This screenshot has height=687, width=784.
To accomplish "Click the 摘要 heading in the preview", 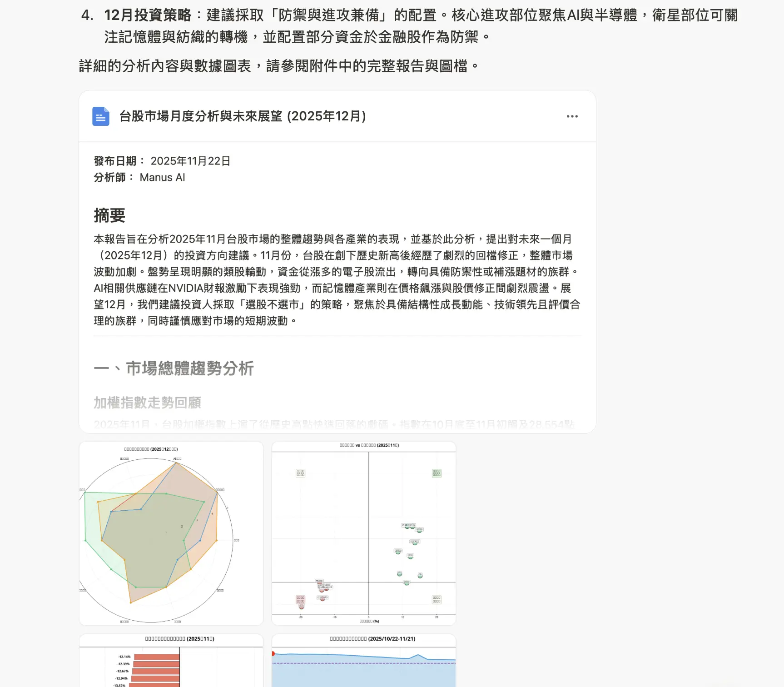I will [109, 215].
